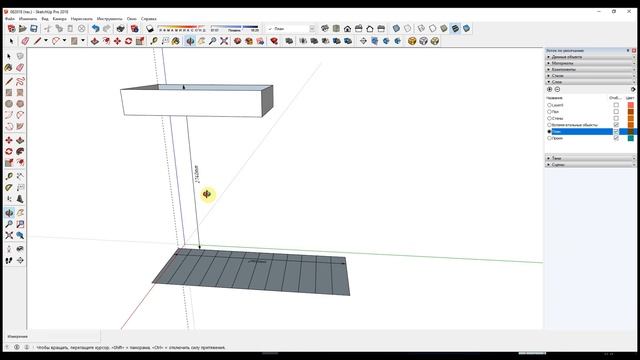The height and width of the screenshot is (360, 640).
Task: Set Пол as active layer radio
Action: coord(549,111)
